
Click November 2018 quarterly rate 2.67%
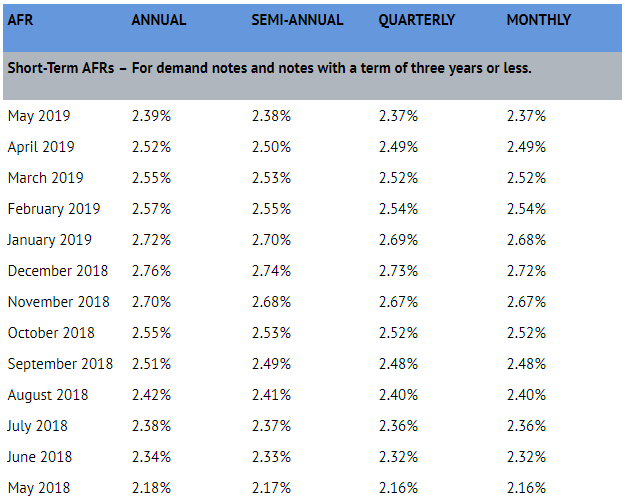pyautogui.click(x=398, y=302)
